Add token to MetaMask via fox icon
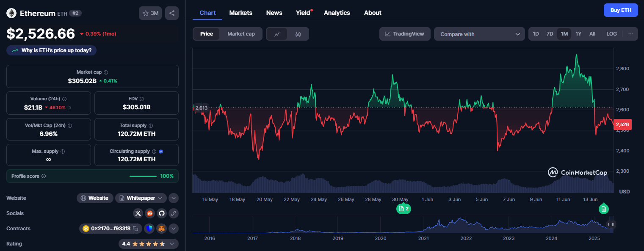Screen dimensions: 644x251 [x=161, y=229]
